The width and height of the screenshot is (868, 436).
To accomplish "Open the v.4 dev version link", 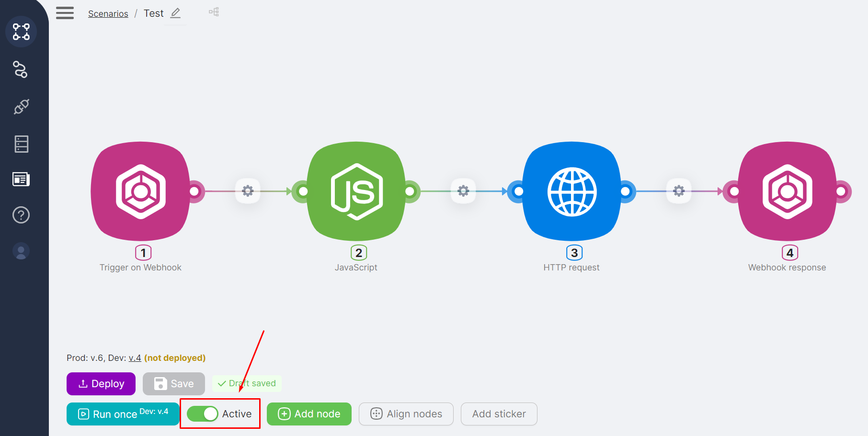I will coord(135,358).
